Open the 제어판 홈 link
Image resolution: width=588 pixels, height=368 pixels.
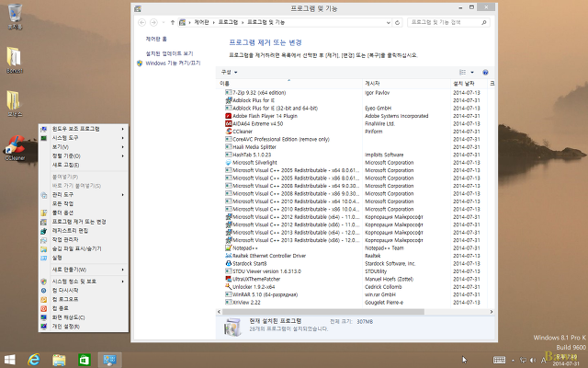pos(156,39)
